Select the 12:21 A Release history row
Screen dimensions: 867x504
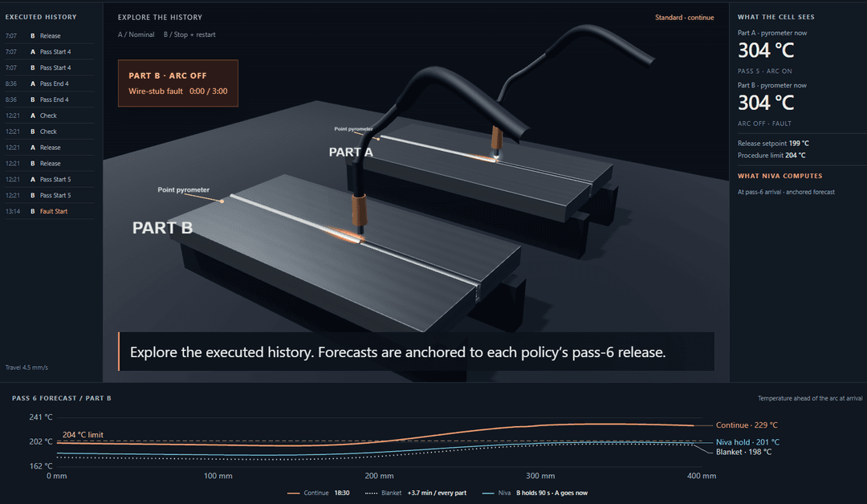pyautogui.click(x=49, y=148)
